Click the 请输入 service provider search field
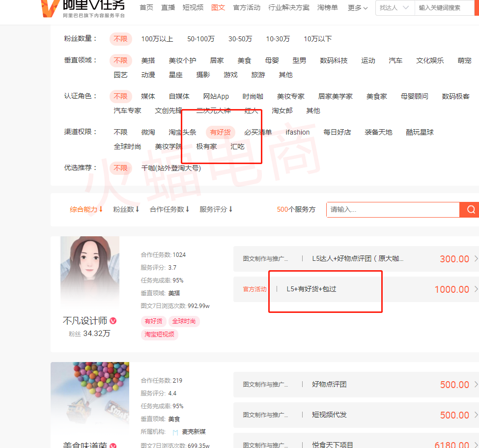 click(393, 210)
